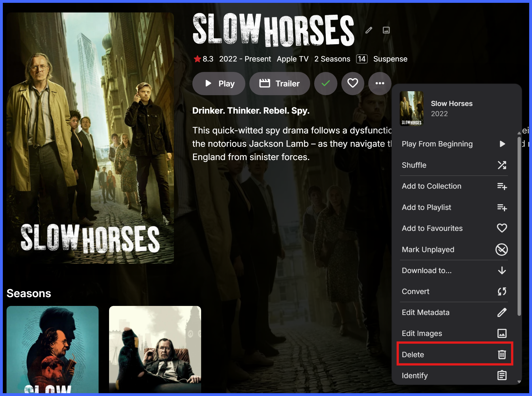
Task: Click the large Slow Horses poster image
Action: (x=90, y=138)
